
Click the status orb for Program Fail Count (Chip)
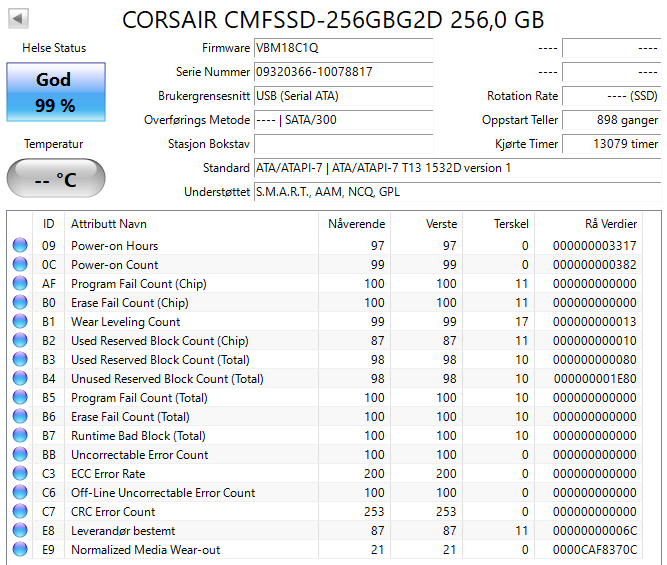pyautogui.click(x=20, y=283)
